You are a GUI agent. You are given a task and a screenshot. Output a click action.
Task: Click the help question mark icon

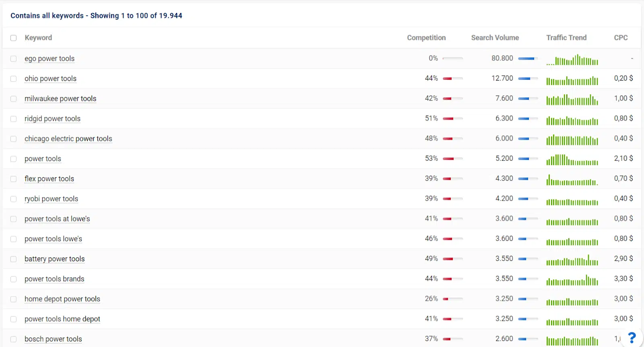point(632,337)
